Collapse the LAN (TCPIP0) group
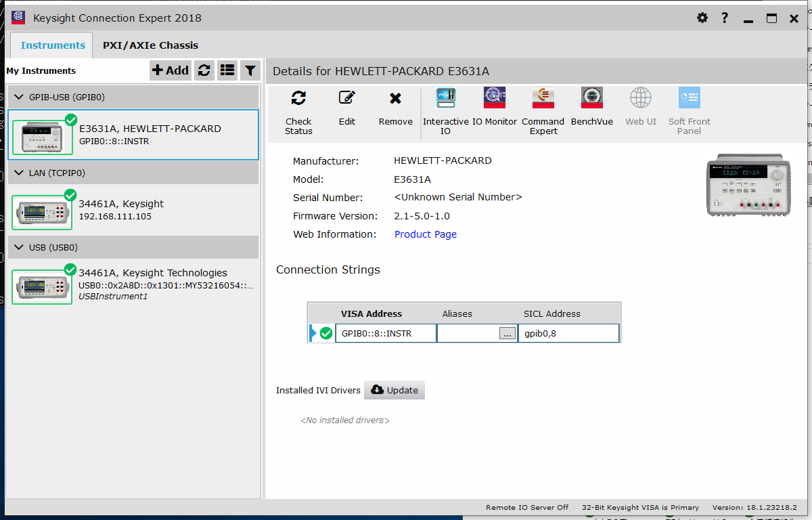 click(18, 173)
